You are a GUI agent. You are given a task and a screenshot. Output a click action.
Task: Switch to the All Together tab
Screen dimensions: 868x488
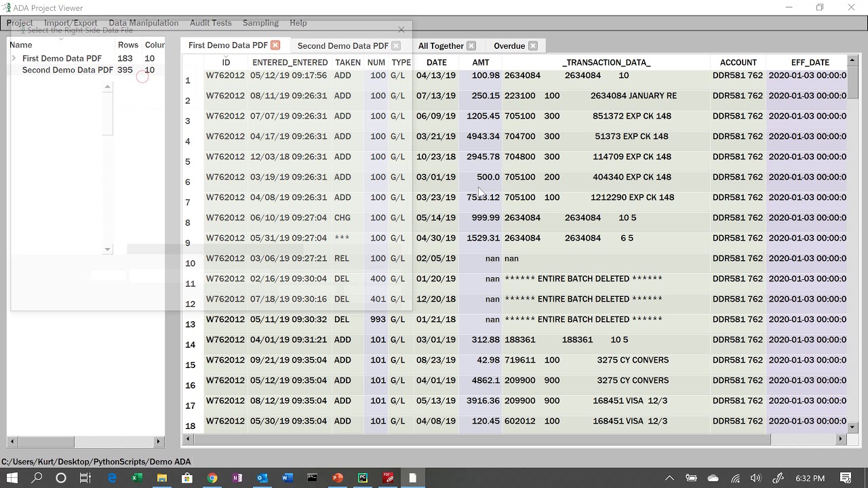441,46
